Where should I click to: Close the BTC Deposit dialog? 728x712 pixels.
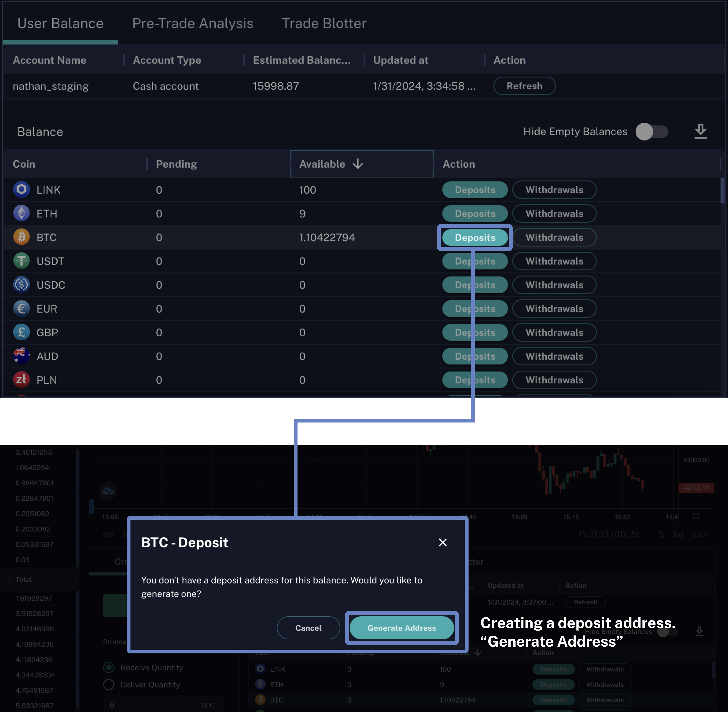pyautogui.click(x=442, y=542)
